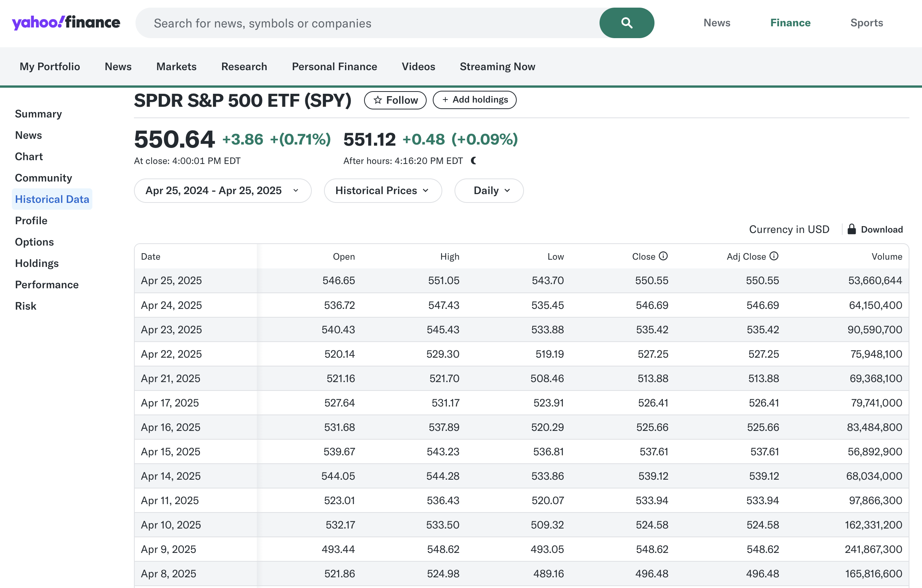The image size is (922, 588).
Task: Open the Daily frequency dropdown
Action: click(x=488, y=191)
